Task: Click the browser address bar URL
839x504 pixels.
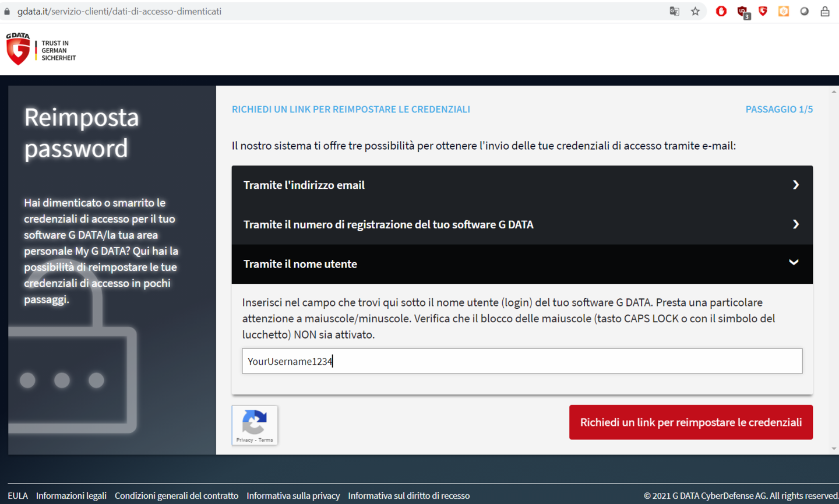Action: [119, 11]
